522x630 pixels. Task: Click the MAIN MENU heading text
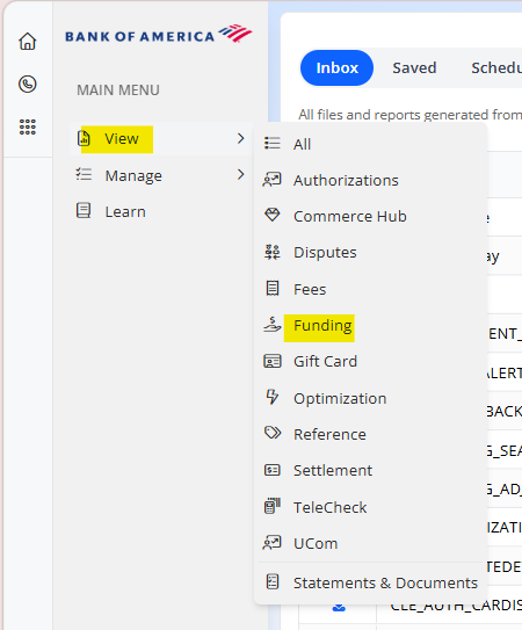pyautogui.click(x=118, y=90)
